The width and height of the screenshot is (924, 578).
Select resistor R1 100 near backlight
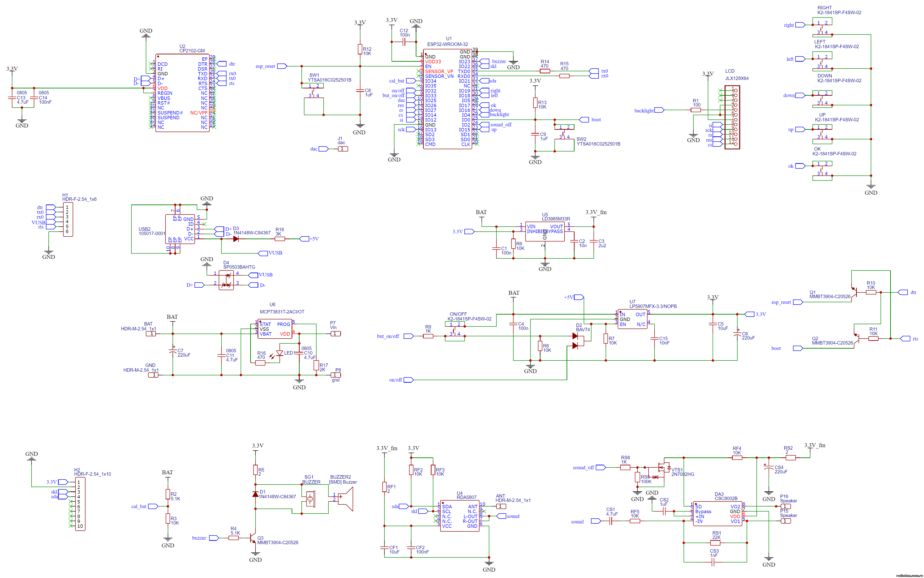coord(695,110)
